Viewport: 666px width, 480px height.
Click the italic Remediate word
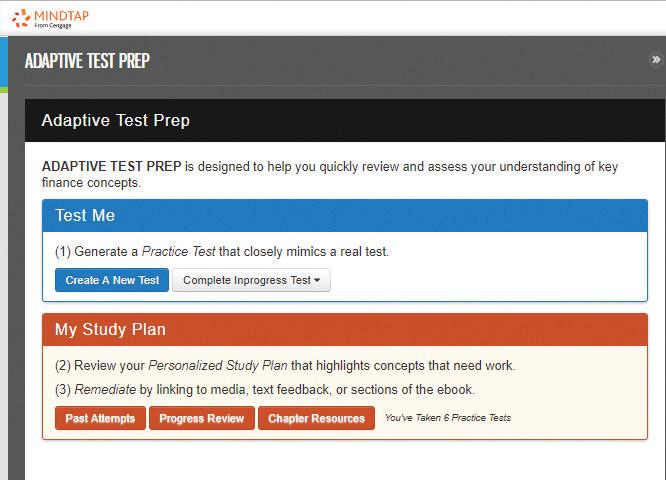pyautogui.click(x=105, y=390)
